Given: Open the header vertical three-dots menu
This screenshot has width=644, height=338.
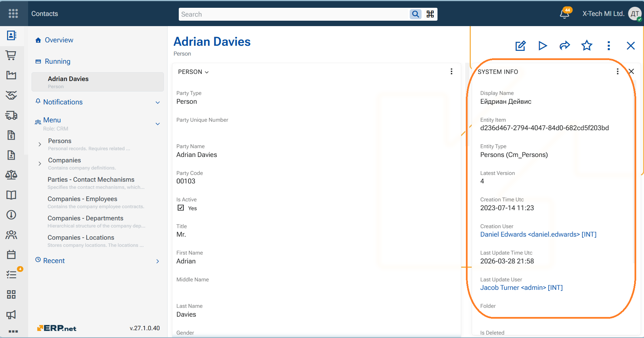Looking at the screenshot, I should [609, 46].
